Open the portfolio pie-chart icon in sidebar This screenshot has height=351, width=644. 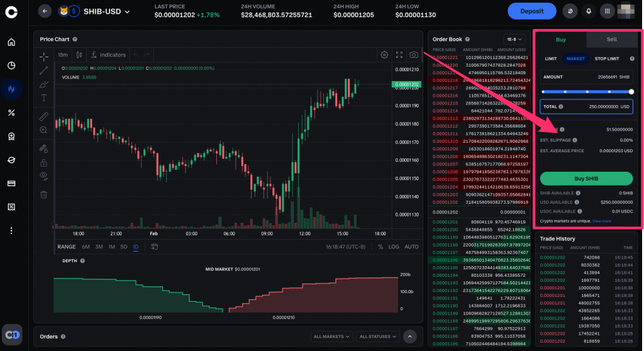(11, 65)
